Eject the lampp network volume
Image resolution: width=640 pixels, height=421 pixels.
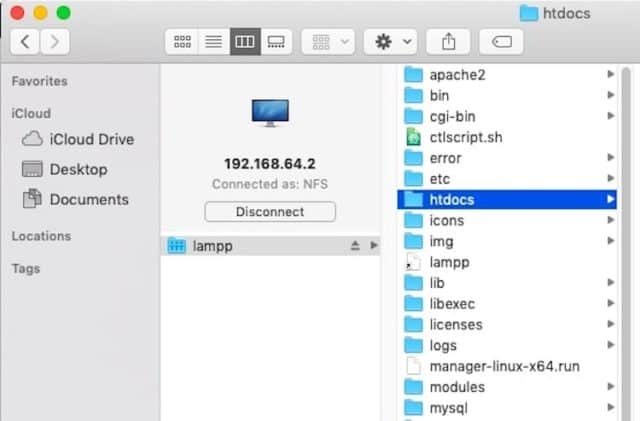[355, 246]
